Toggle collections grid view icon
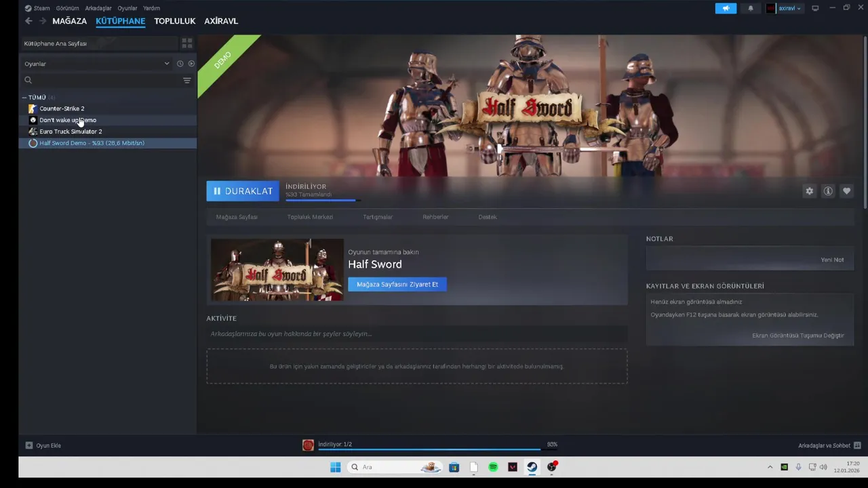 (187, 43)
